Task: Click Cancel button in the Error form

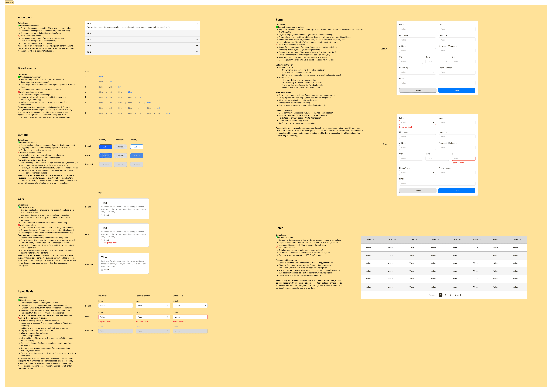Action: (x=418, y=191)
